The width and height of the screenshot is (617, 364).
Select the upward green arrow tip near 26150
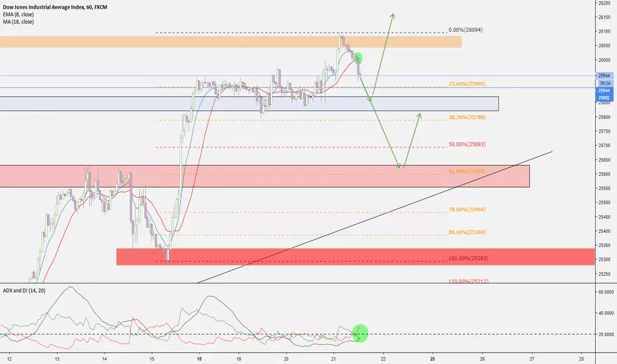tap(393, 15)
